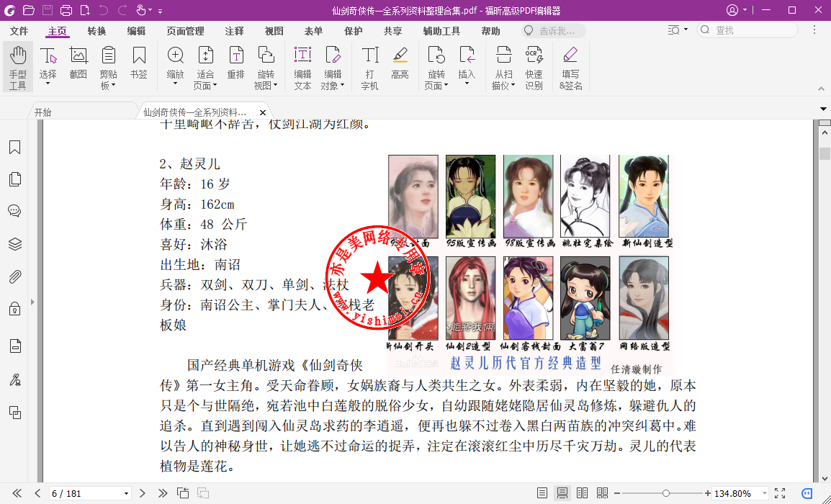Go to the first page
This screenshot has width=831, height=504.
coord(17,493)
